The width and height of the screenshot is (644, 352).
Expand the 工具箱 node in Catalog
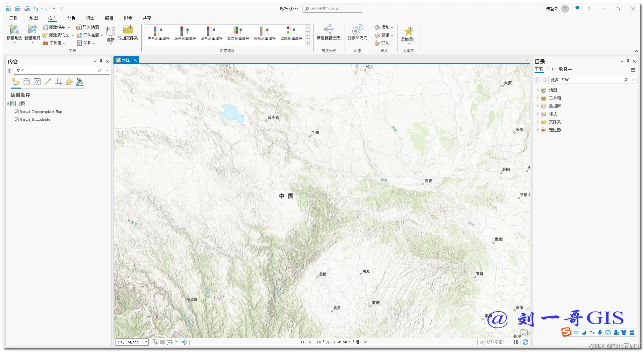tap(537, 98)
